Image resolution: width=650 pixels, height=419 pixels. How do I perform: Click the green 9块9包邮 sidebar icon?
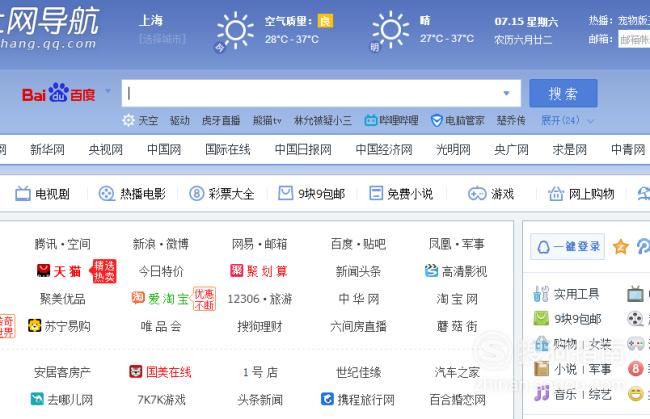click(541, 318)
